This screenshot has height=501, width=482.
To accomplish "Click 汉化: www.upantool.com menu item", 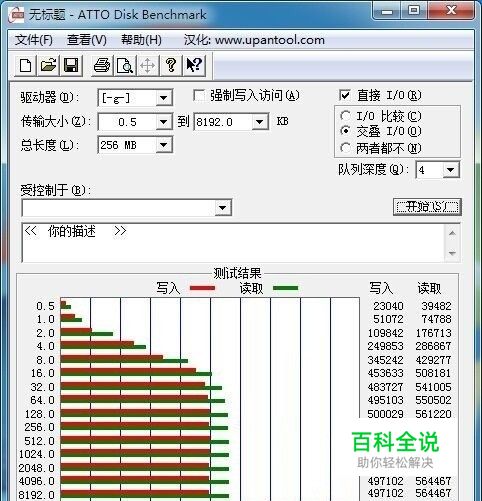I will coord(254,40).
